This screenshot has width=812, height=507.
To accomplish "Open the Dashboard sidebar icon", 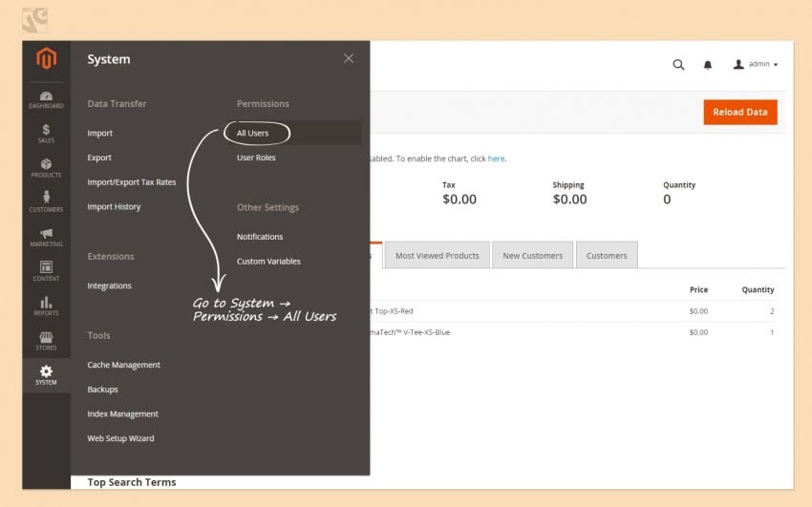I will pos(46,100).
